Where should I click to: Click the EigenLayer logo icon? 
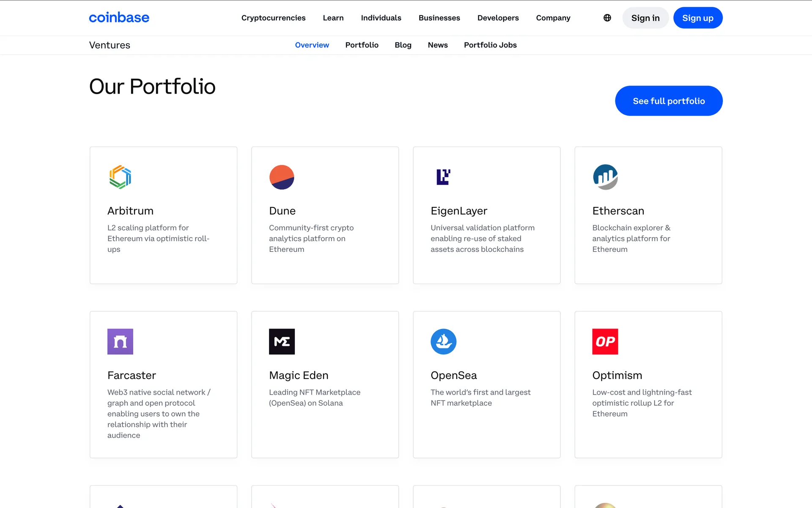(443, 177)
